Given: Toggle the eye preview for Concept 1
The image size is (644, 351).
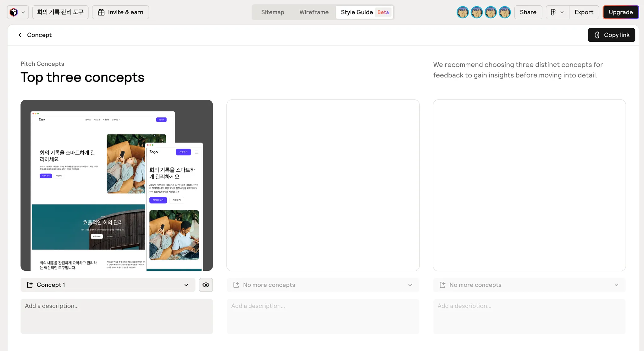Looking at the screenshot, I should tap(206, 285).
